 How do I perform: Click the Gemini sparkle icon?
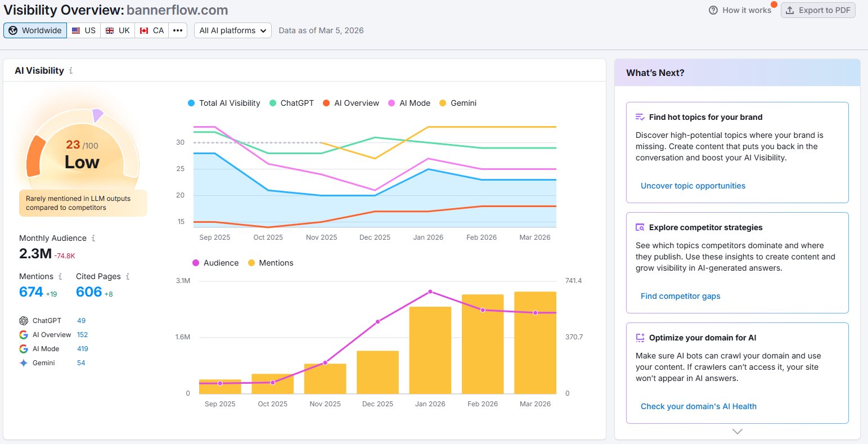24,363
